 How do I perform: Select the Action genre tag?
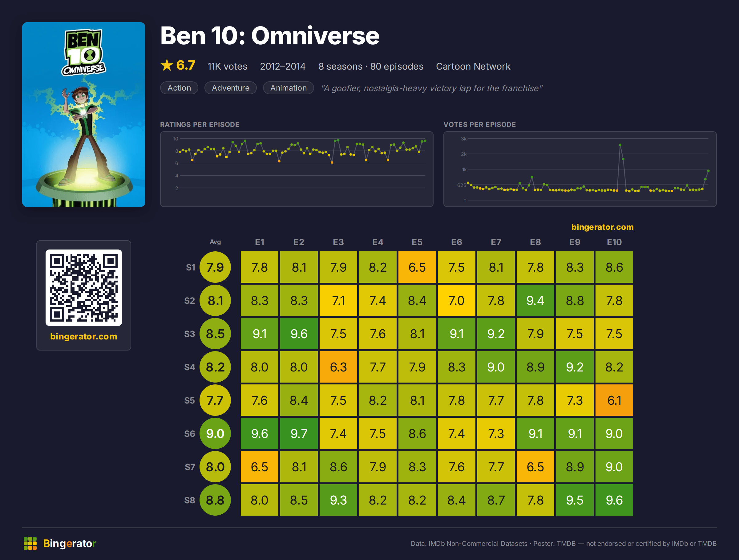(179, 88)
